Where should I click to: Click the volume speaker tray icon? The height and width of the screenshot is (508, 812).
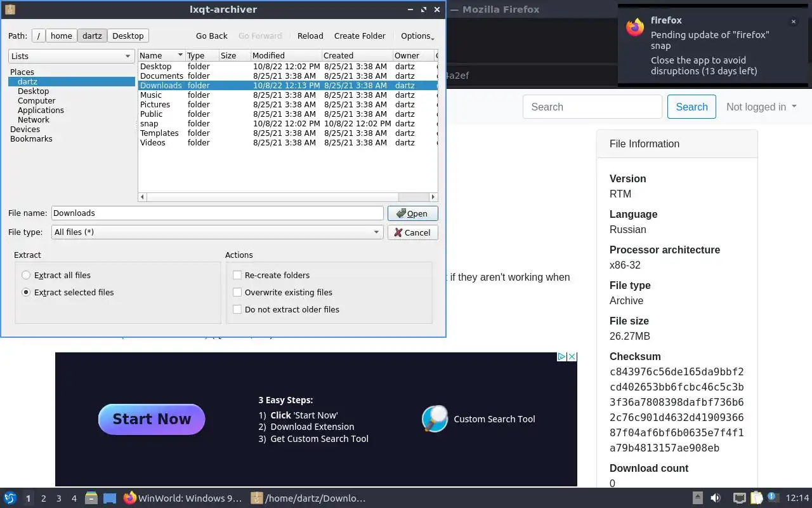click(x=716, y=498)
